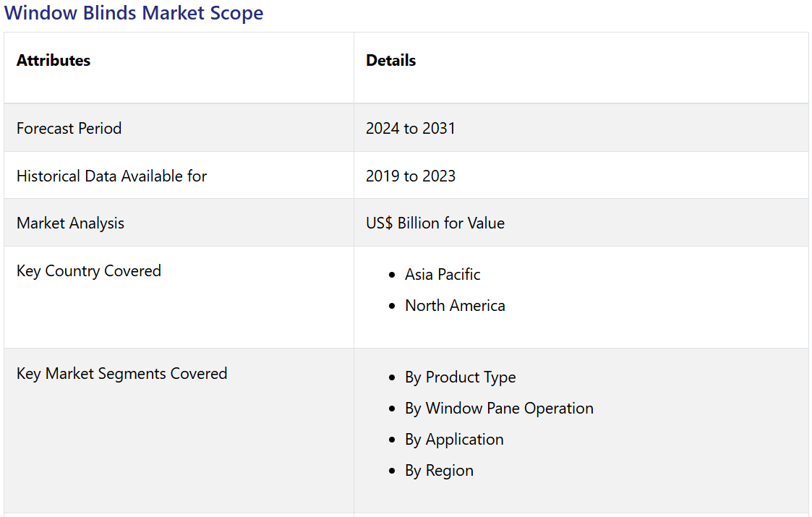Image resolution: width=812 pixels, height=517 pixels.
Task: Click the 2019 to 2023 value
Action: (x=410, y=176)
